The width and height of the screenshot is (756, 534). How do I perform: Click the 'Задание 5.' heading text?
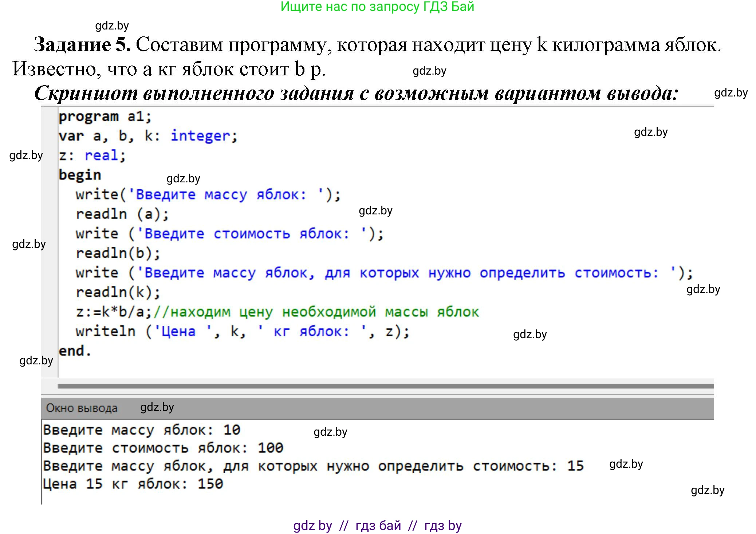coord(82,44)
